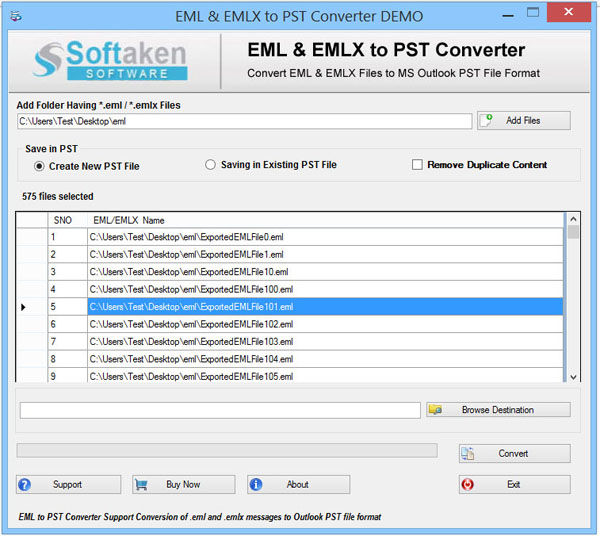Click the row header arrow of row 5
Screen dimensions: 600x536
coord(23,307)
